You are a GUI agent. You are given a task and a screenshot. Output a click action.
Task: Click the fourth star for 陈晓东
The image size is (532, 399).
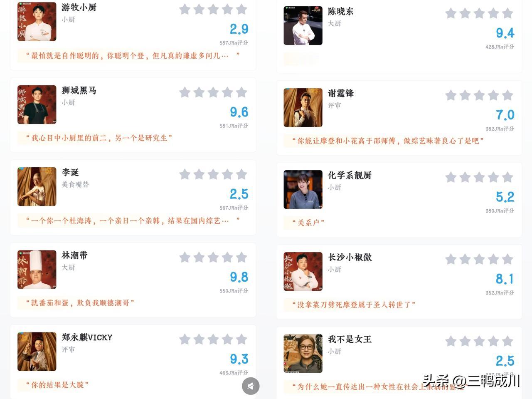(x=493, y=13)
